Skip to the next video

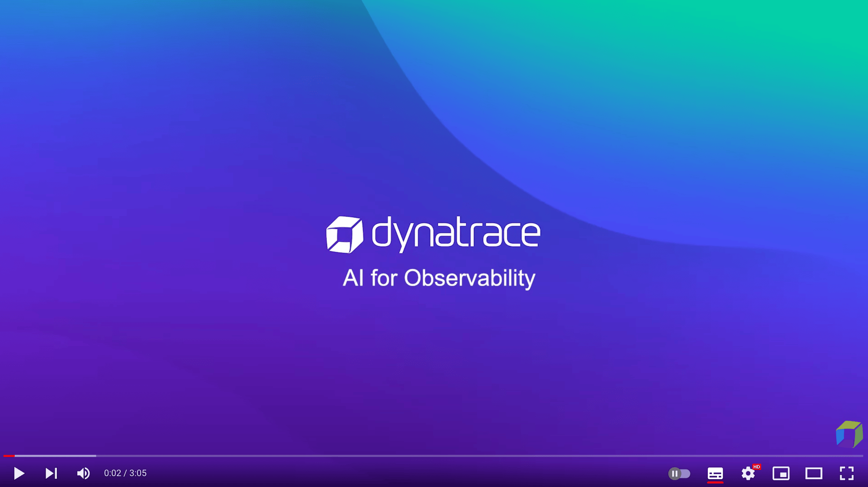coord(51,473)
